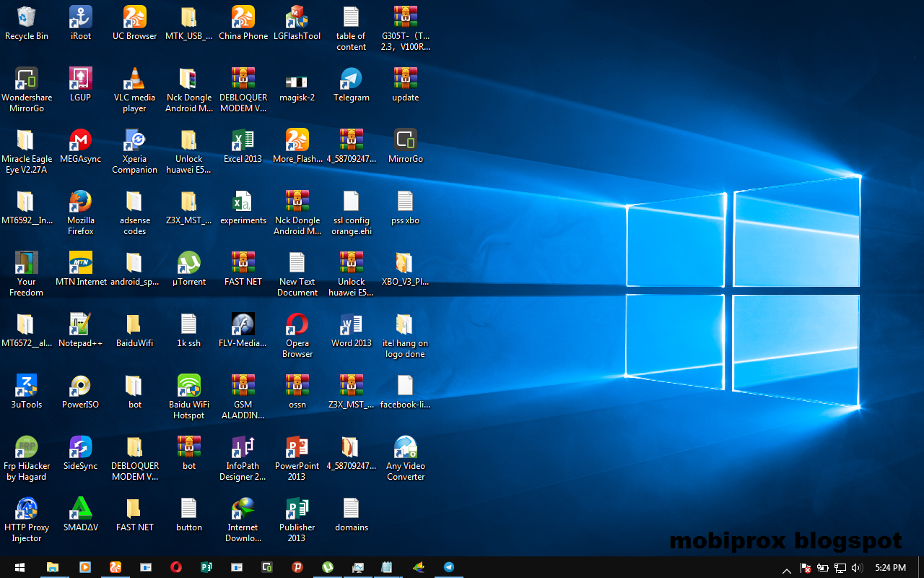Click the clock to view the calendar
924x578 pixels.
click(x=890, y=568)
